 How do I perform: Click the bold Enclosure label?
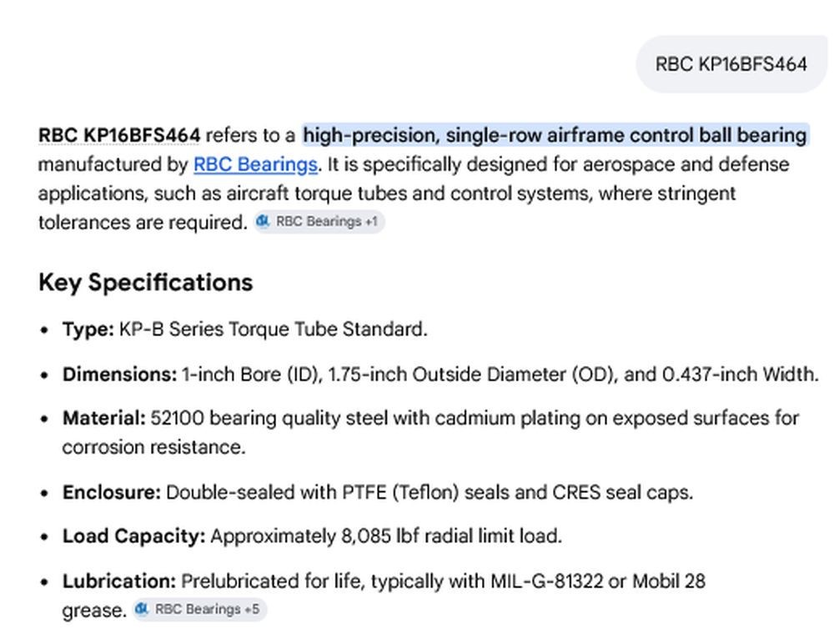click(111, 492)
